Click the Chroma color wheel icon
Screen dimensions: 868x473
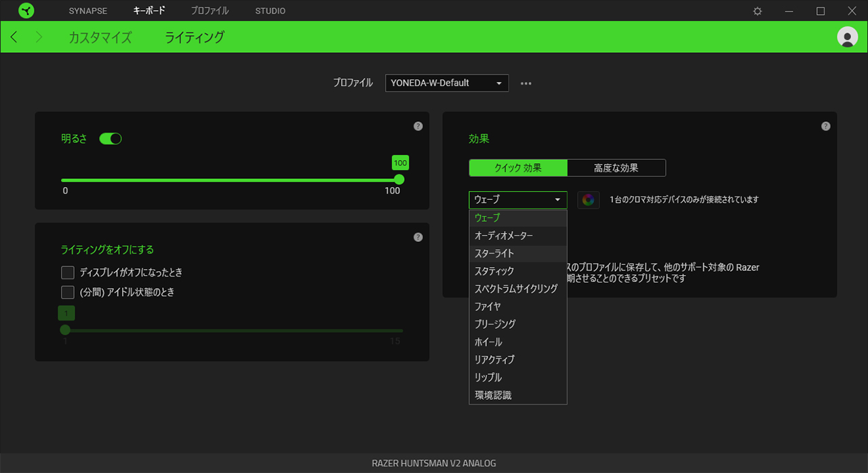pyautogui.click(x=589, y=200)
